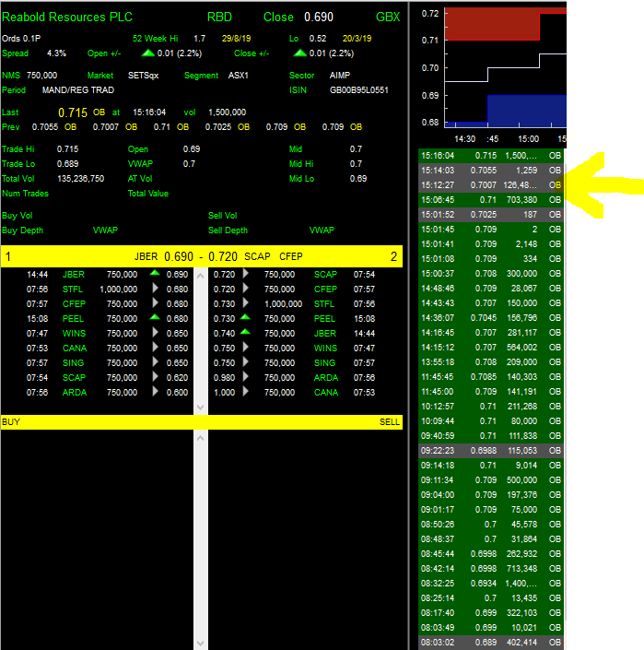This screenshot has height=650, width=644.
Task: Select trade at 09:22:23 price 0.6988
Action: tap(491, 451)
